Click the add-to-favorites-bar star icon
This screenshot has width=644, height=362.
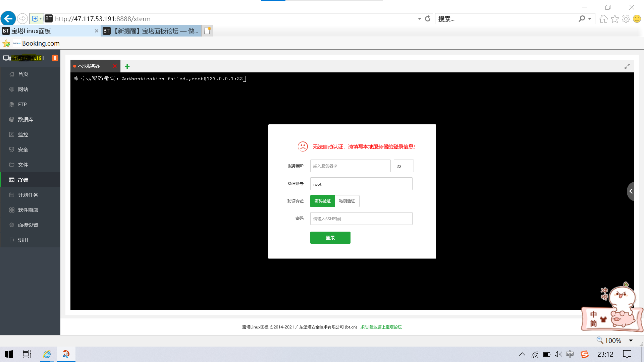tap(6, 43)
